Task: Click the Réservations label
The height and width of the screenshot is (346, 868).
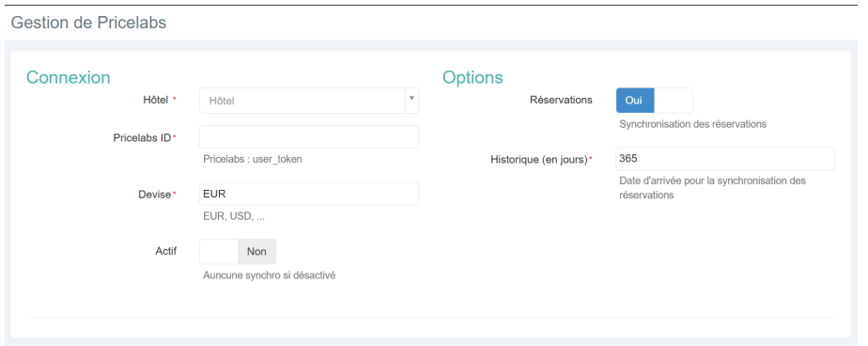Action: pyautogui.click(x=561, y=100)
